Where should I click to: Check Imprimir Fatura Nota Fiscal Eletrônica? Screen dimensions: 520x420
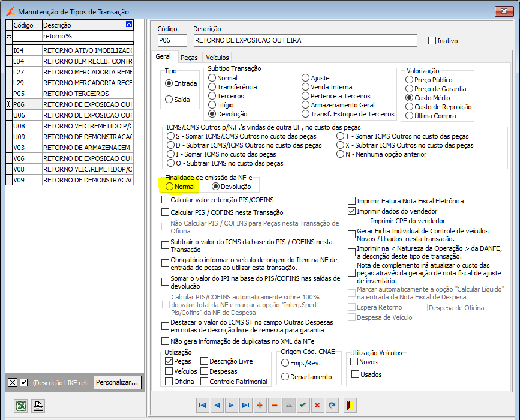tap(352, 201)
